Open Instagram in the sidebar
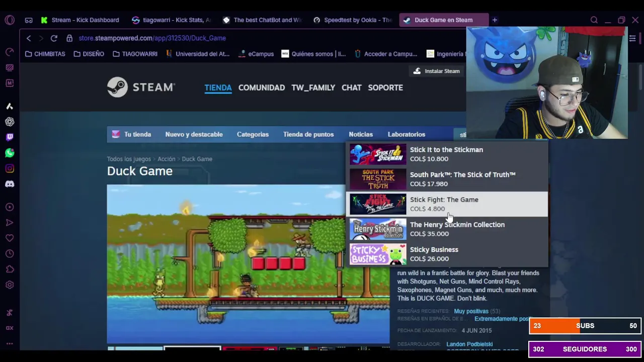Image resolution: width=644 pixels, height=362 pixels. pos(10,168)
